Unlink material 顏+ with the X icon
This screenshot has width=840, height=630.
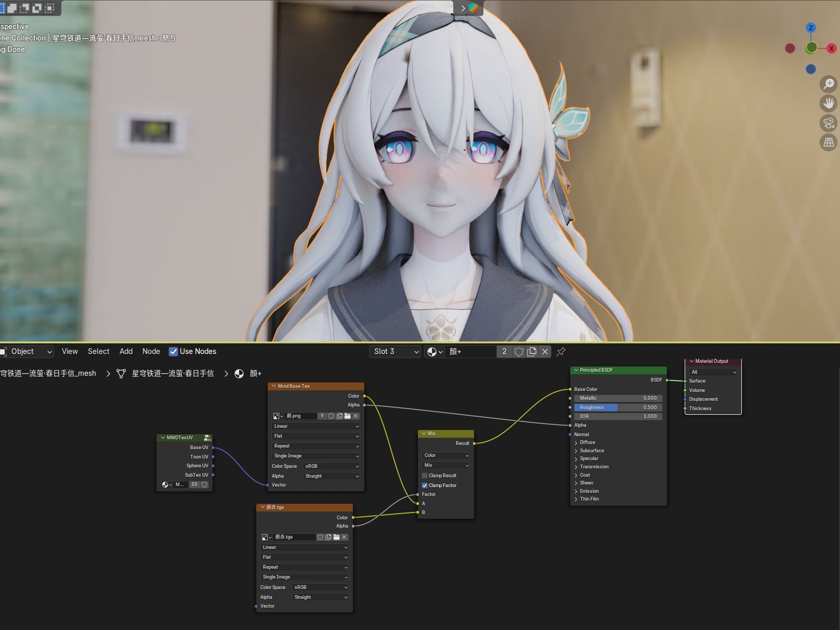tap(544, 351)
